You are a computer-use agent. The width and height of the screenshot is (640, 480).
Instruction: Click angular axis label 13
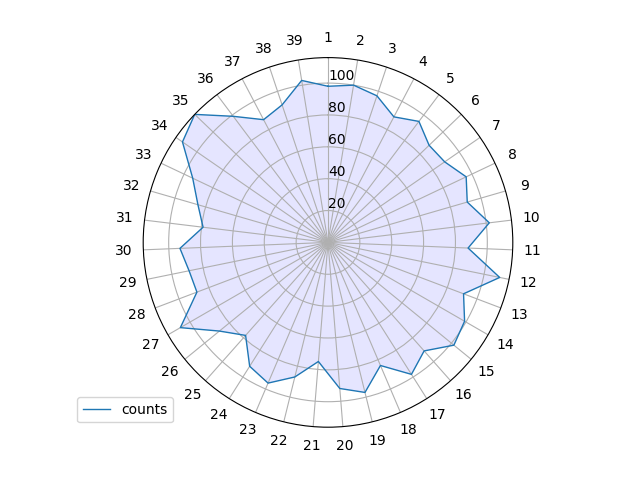(x=519, y=314)
